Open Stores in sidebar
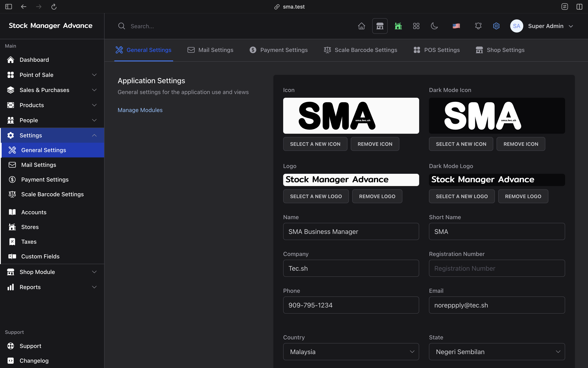 pos(53,227)
